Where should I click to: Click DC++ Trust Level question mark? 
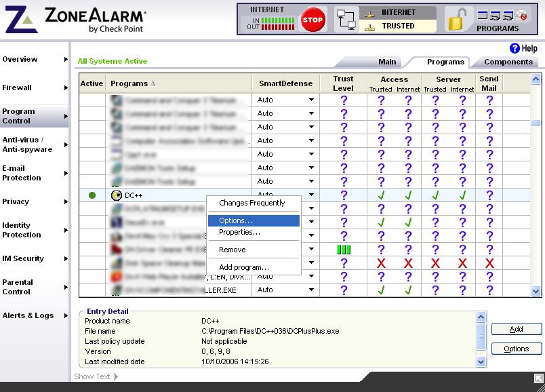point(344,195)
